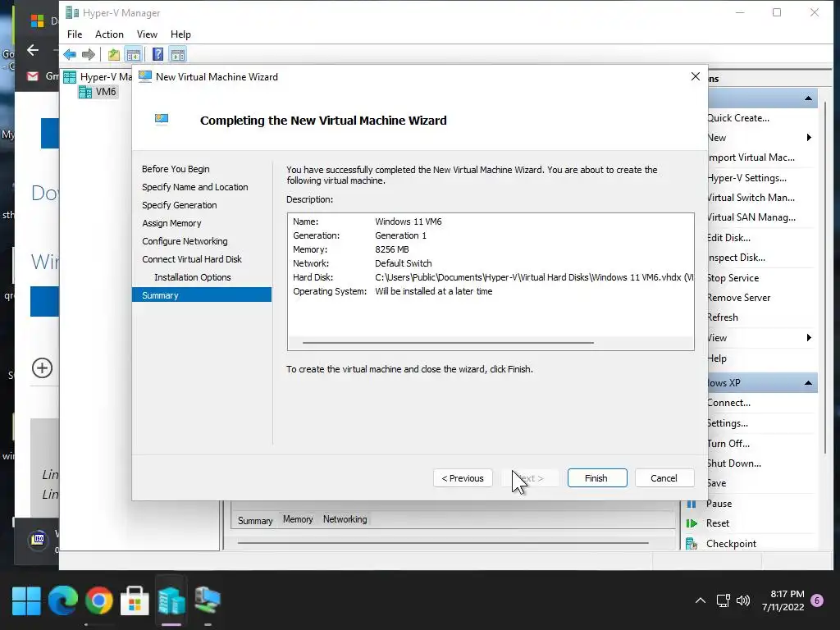Launch Google Chrome from the taskbar
The height and width of the screenshot is (630, 840).
(x=98, y=600)
